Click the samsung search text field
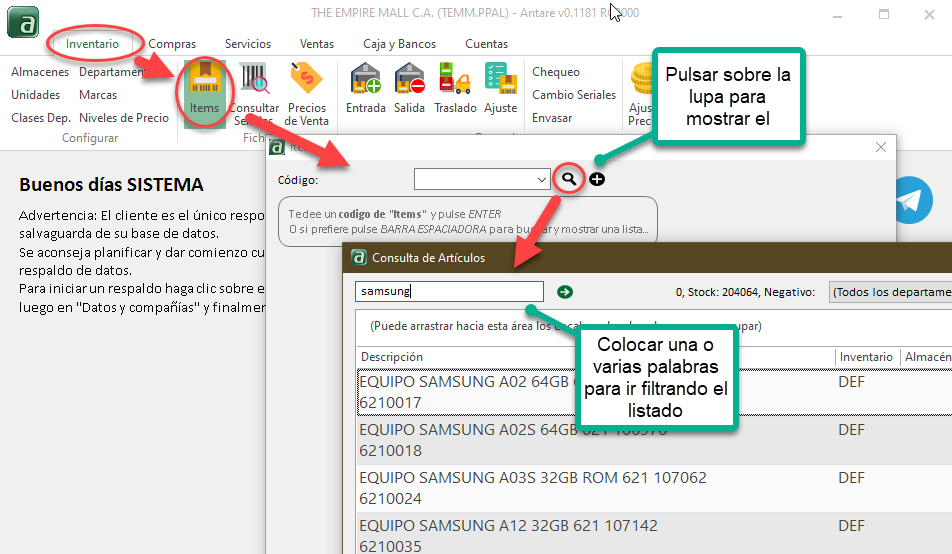Image resolution: width=952 pixels, height=554 pixels. pyautogui.click(x=449, y=292)
